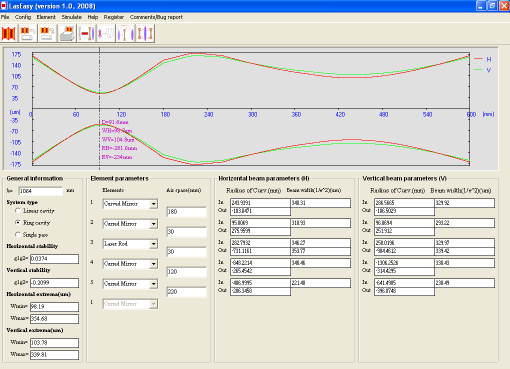Viewport: 510px width, 369px height.
Task: Click the single pass simulation icon
Action: [106, 34]
